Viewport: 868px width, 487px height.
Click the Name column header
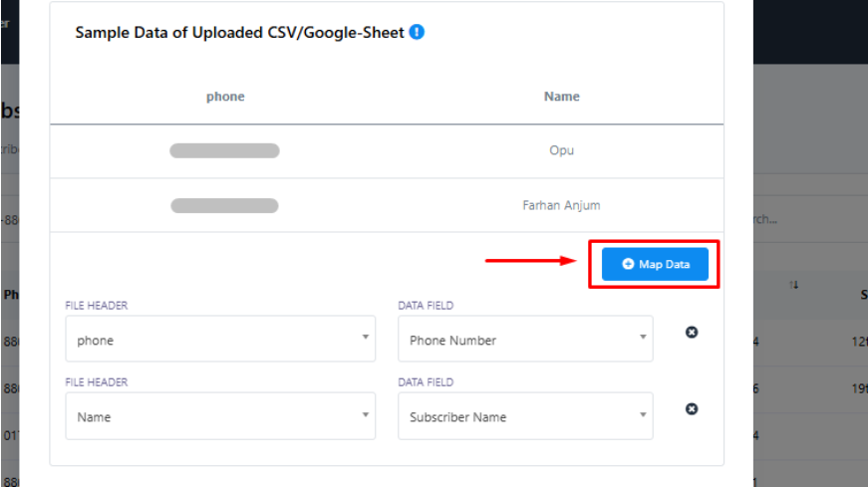click(561, 97)
